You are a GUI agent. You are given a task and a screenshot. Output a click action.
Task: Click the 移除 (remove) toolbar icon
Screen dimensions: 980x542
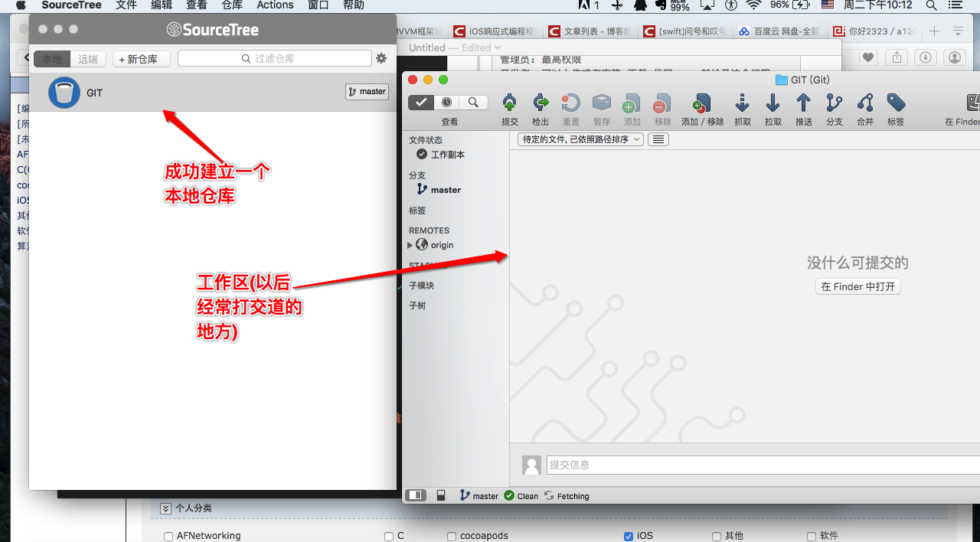[662, 103]
